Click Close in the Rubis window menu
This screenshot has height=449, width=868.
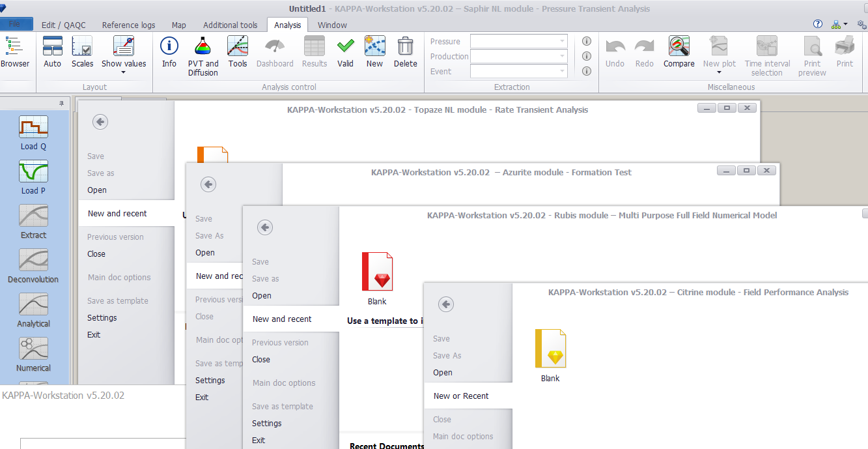[261, 360]
